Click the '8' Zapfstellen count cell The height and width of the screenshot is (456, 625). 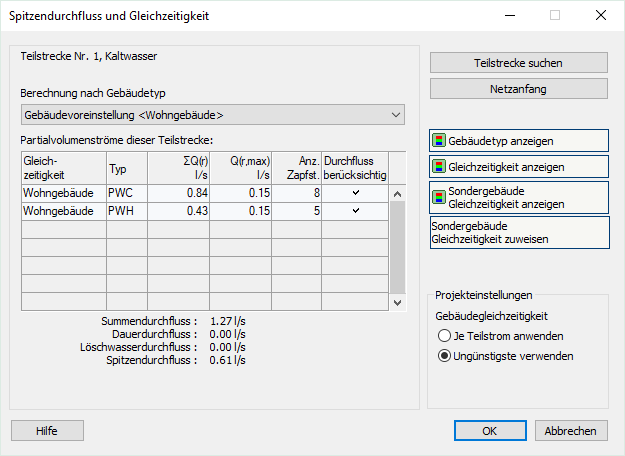click(x=296, y=193)
